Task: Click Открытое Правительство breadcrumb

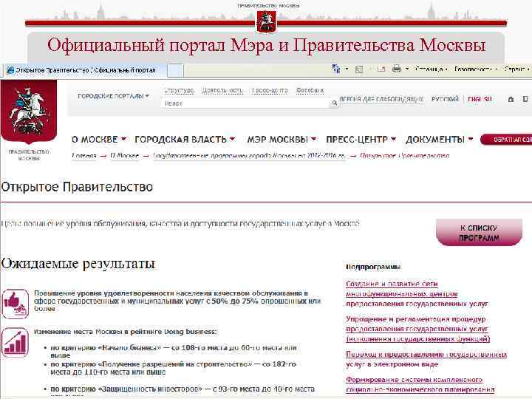Action: tap(404, 156)
